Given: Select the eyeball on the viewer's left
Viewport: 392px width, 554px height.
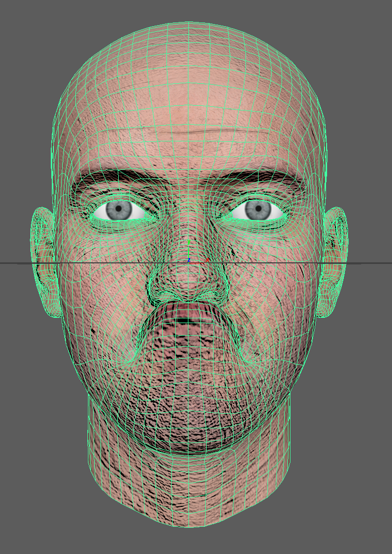Looking at the screenshot, I should tap(119, 209).
